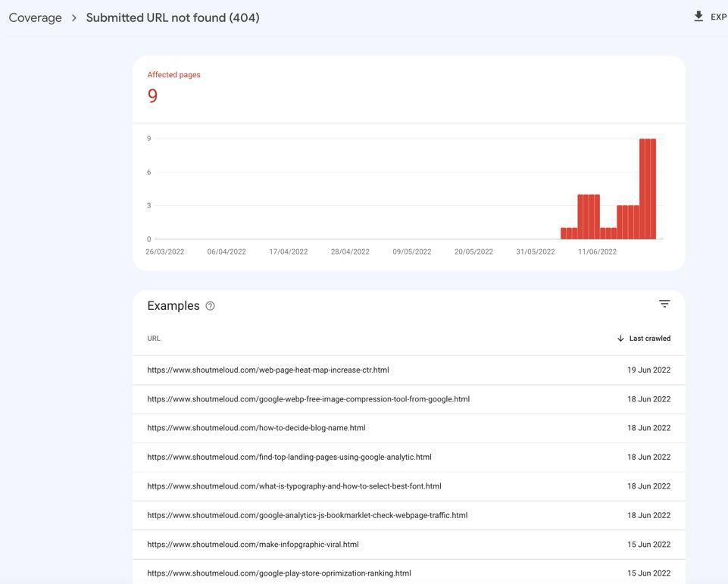Image resolution: width=728 pixels, height=584 pixels.
Task: Open find-top-landing-pages URL row
Action: pos(289,458)
